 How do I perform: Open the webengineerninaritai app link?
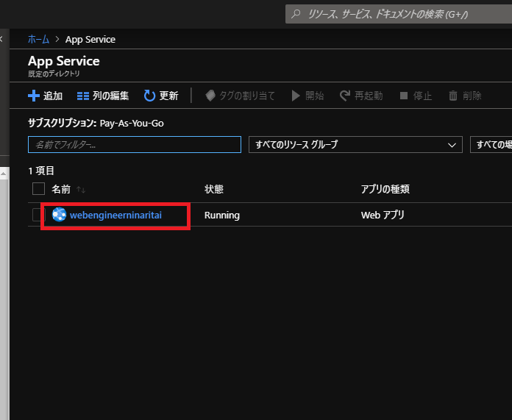(115, 216)
